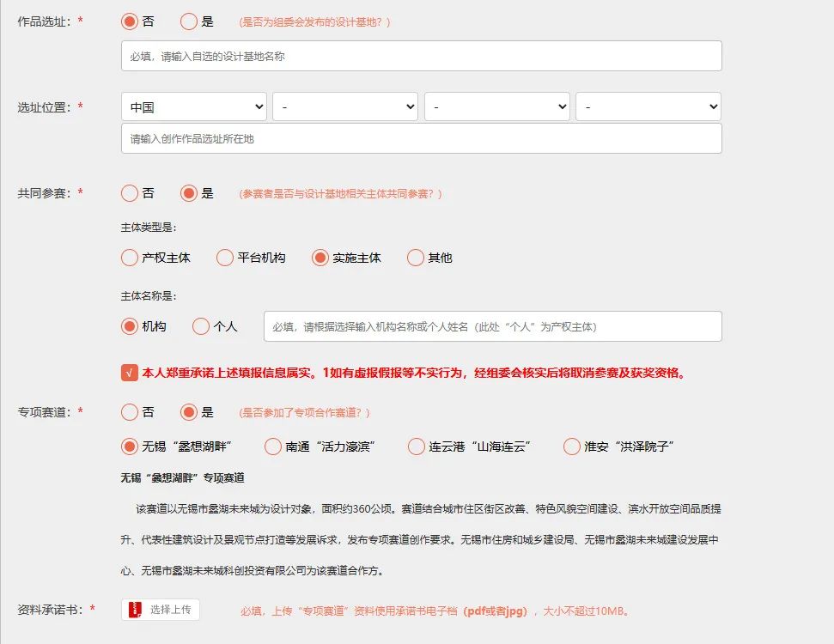Click the institution or person name input field
Screen dimensions: 834x644
tap(492, 326)
